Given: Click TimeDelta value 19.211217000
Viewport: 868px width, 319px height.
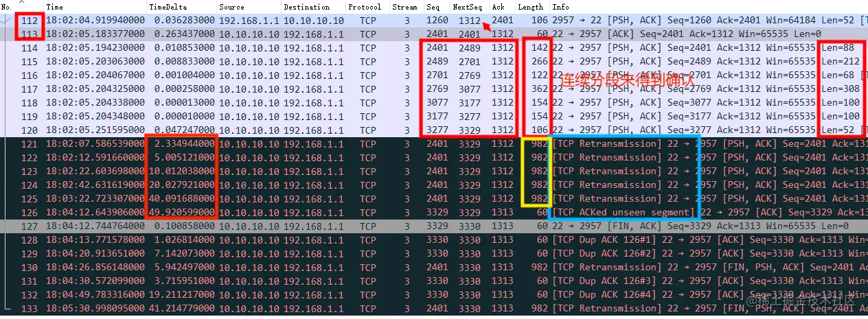Looking at the screenshot, I should click(181, 295).
